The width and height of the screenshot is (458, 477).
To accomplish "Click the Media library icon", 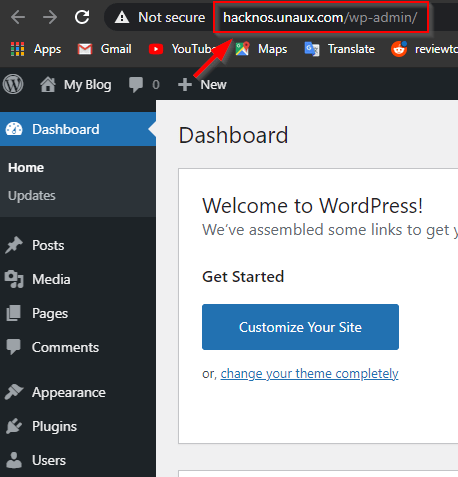I will [14, 279].
